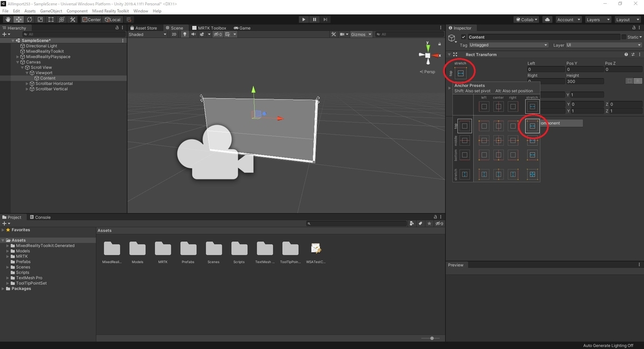This screenshot has height=349, width=644.
Task: Open Shaded draw mode dropdown
Action: (x=148, y=34)
